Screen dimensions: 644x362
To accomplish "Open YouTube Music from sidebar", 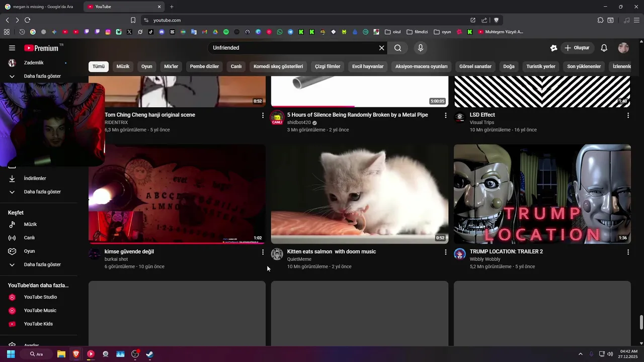I will coord(38,311).
